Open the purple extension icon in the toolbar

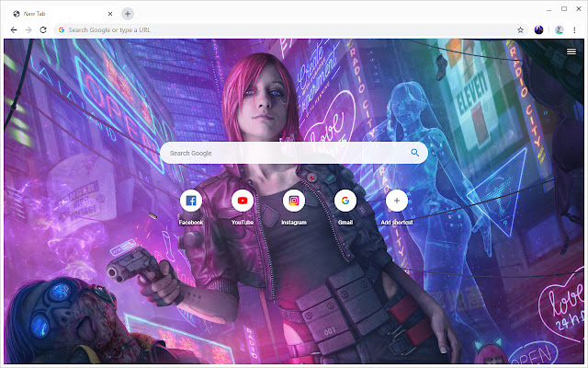[x=539, y=30]
